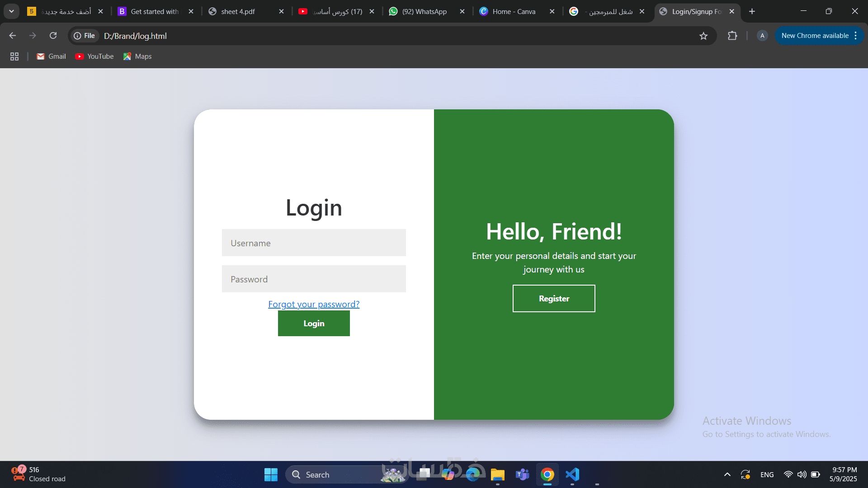
Task: Open Visual Studio Code from the taskbar
Action: (x=572, y=474)
